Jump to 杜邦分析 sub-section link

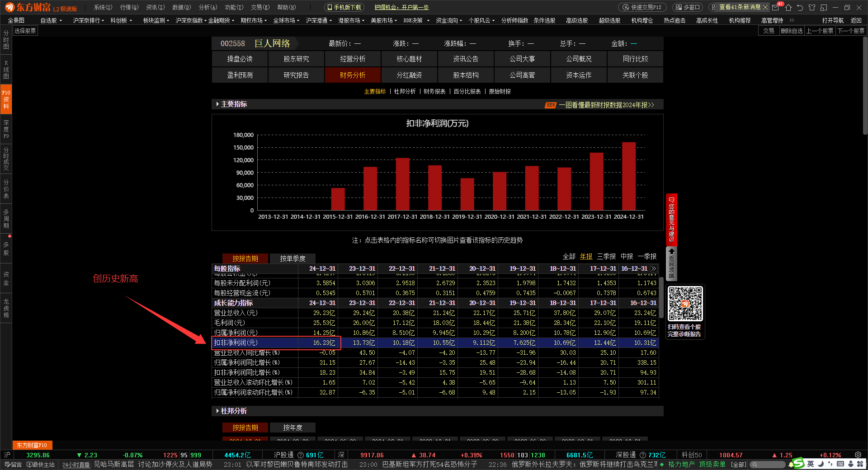pyautogui.click(x=405, y=91)
